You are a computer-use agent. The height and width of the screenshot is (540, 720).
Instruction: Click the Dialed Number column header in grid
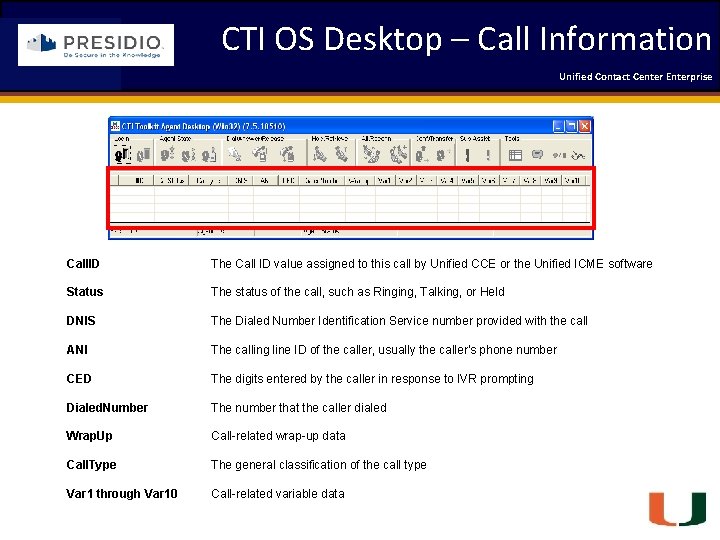(321, 180)
